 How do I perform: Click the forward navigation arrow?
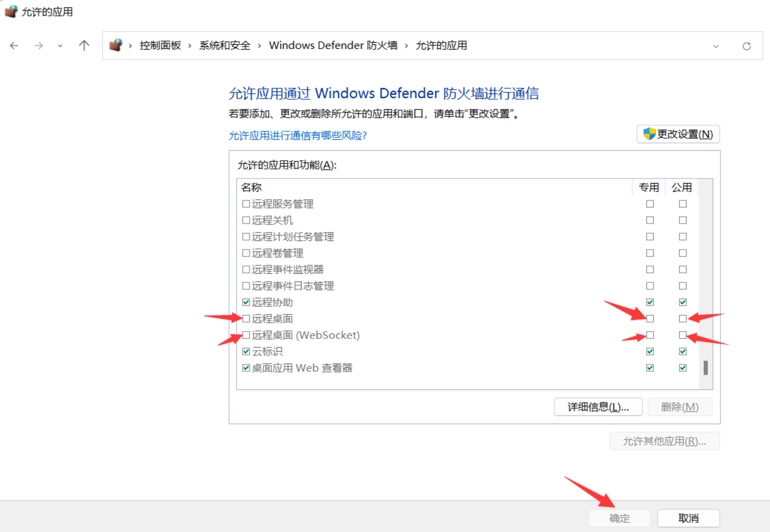click(x=39, y=46)
